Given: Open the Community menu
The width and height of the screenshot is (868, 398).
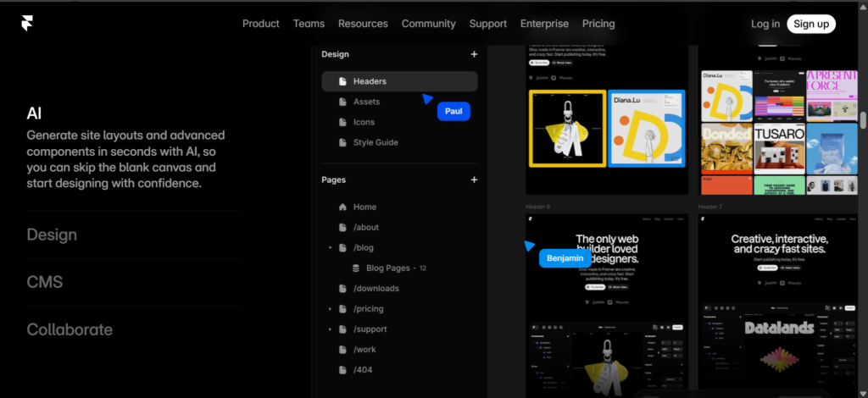Looking at the screenshot, I should pos(428,24).
